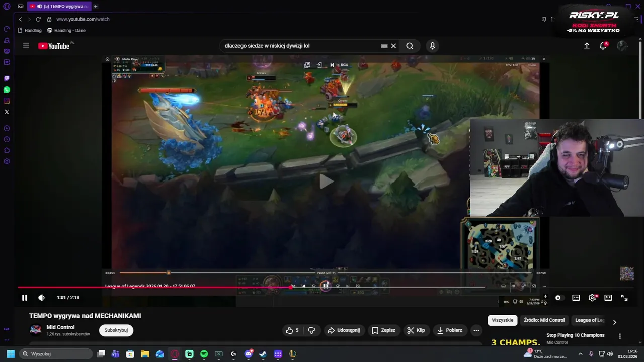Image resolution: width=644 pixels, height=362 pixels.
Task: Click the Windows Wyszukaj search box
Action: [x=55, y=354]
